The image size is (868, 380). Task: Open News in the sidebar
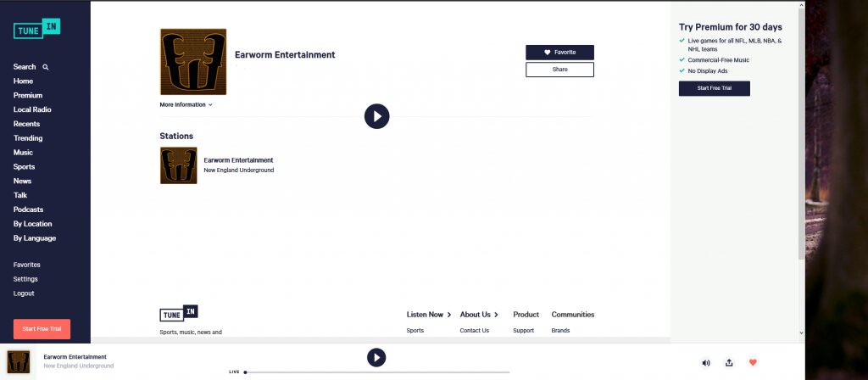[22, 182]
